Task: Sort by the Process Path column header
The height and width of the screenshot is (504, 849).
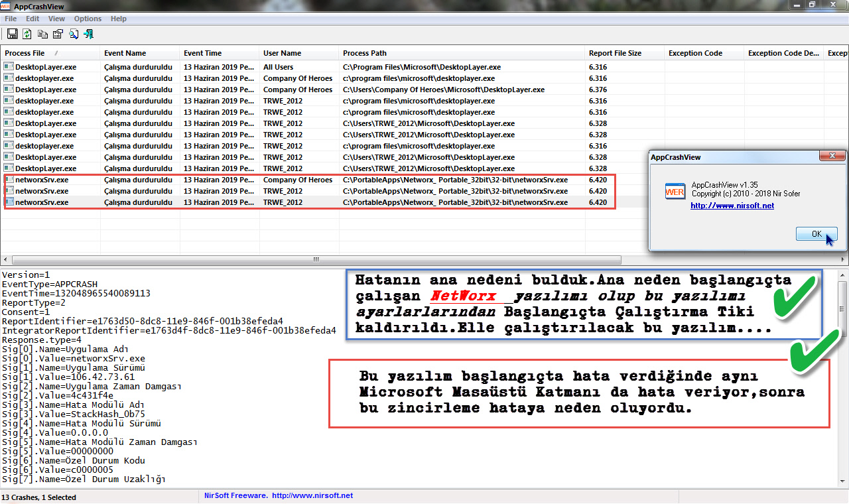Action: 462,53
